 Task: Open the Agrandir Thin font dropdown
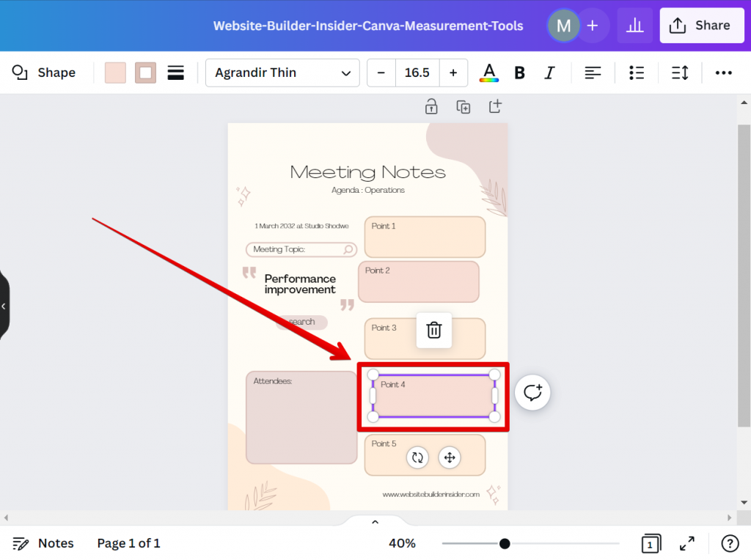pos(282,72)
